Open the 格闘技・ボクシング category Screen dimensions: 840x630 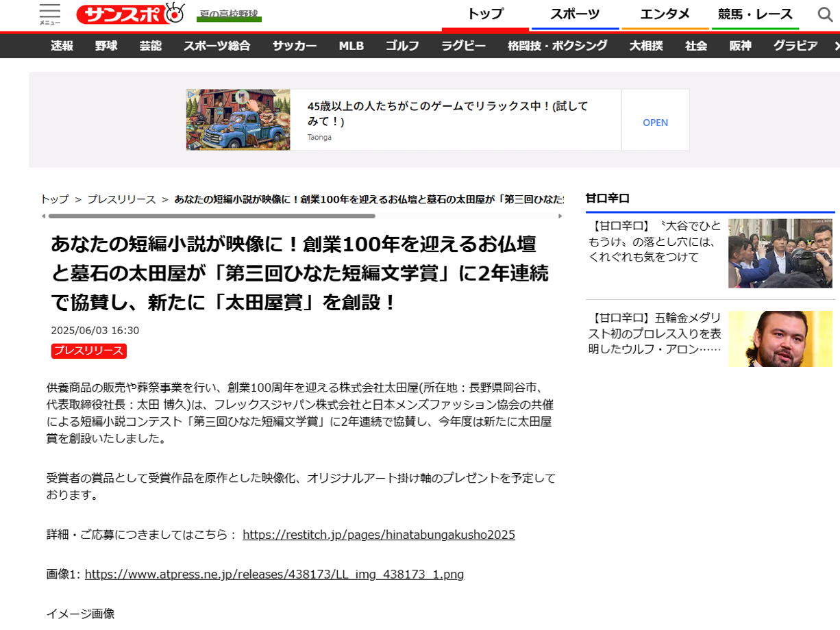[558, 46]
